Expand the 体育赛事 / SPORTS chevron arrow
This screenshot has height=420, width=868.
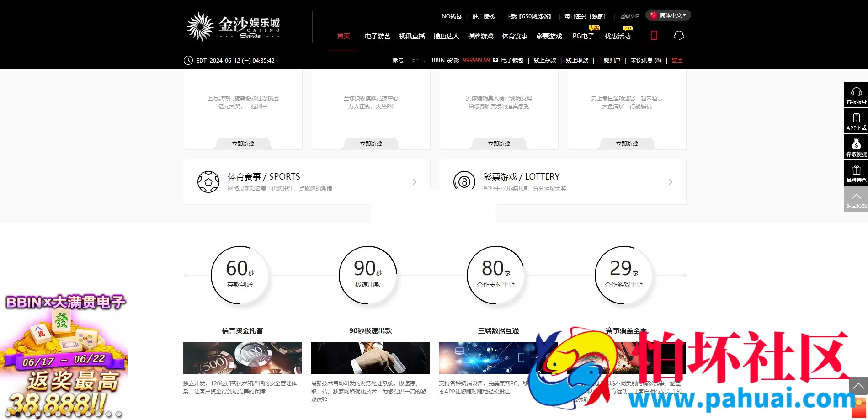coord(415,182)
